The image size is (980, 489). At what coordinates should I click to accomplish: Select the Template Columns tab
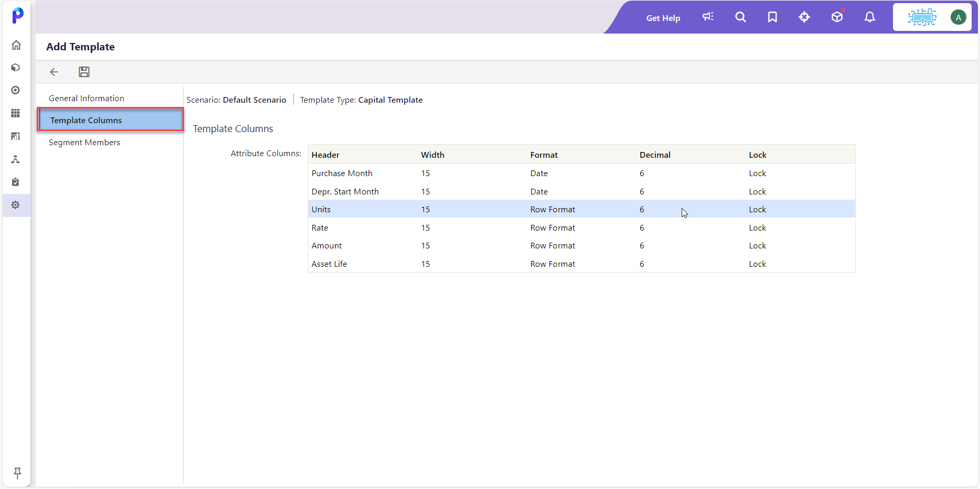coord(111,120)
